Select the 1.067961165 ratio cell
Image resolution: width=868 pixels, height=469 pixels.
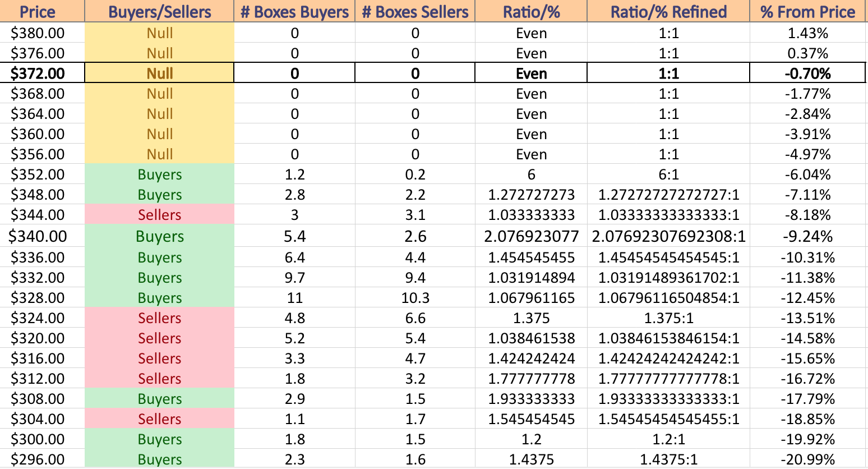531,298
